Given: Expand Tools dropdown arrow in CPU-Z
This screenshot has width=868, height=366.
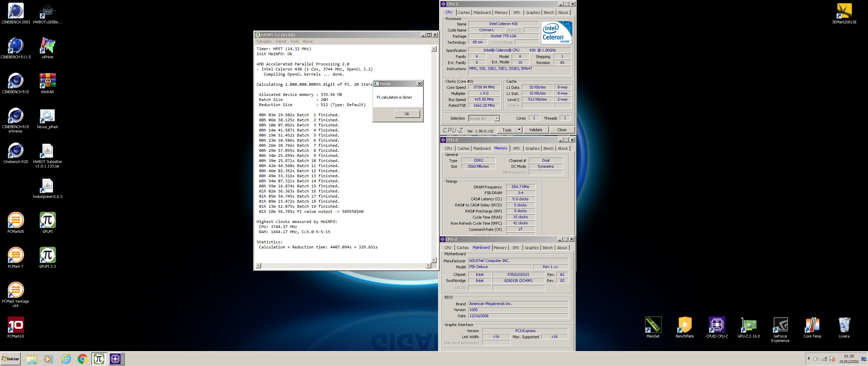Looking at the screenshot, I should coord(519,130).
